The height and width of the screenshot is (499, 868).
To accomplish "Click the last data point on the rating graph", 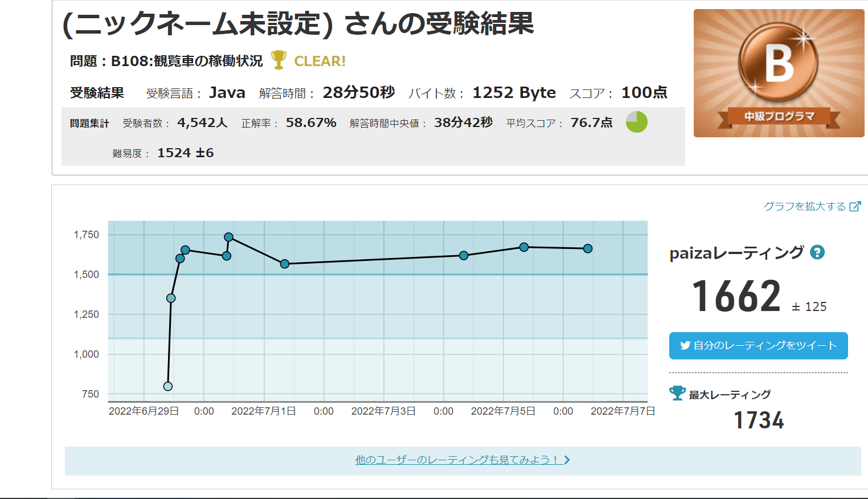I will coord(588,248).
